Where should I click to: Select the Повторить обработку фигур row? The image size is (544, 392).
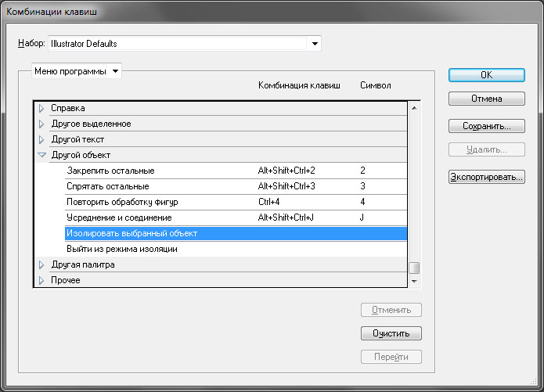click(x=236, y=202)
